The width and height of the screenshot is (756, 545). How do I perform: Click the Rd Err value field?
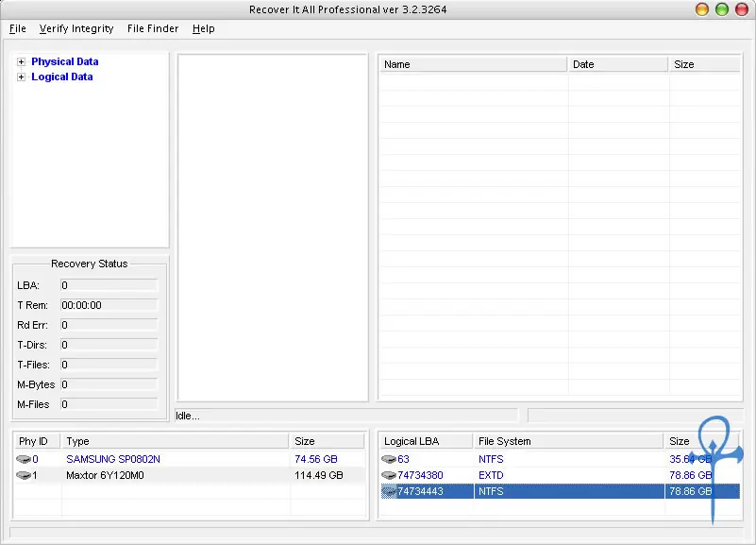(109, 325)
